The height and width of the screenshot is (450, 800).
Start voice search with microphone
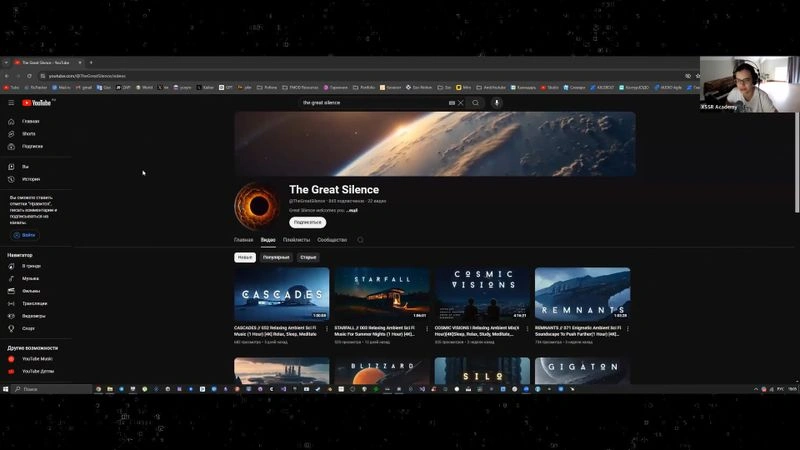coord(496,103)
